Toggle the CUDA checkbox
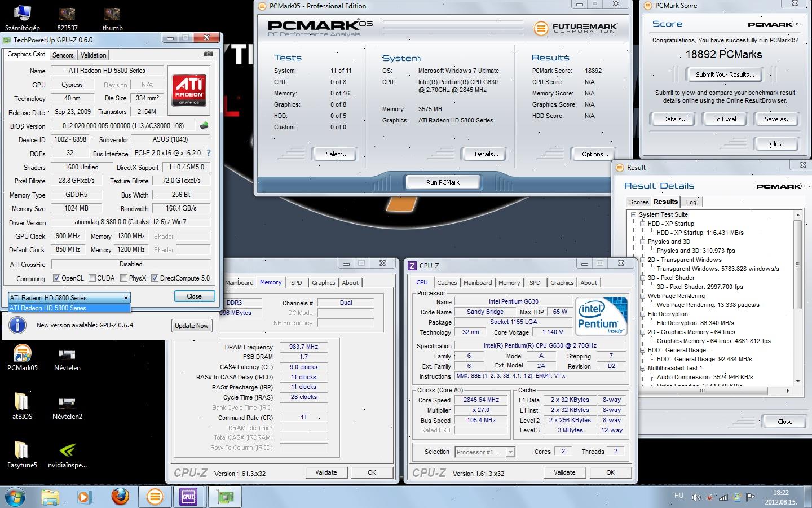 [92, 278]
